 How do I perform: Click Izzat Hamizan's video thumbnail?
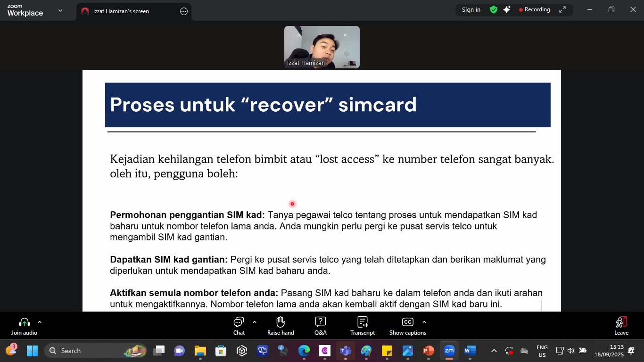coord(322,47)
